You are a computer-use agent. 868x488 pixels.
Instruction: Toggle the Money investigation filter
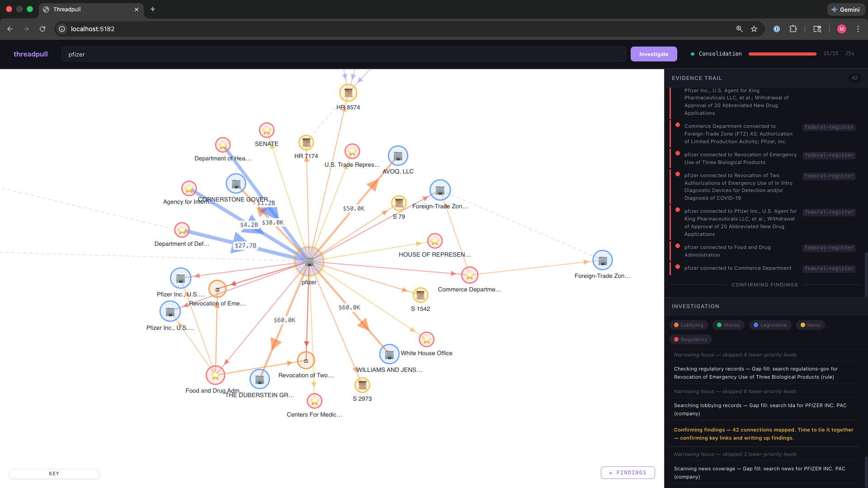728,324
